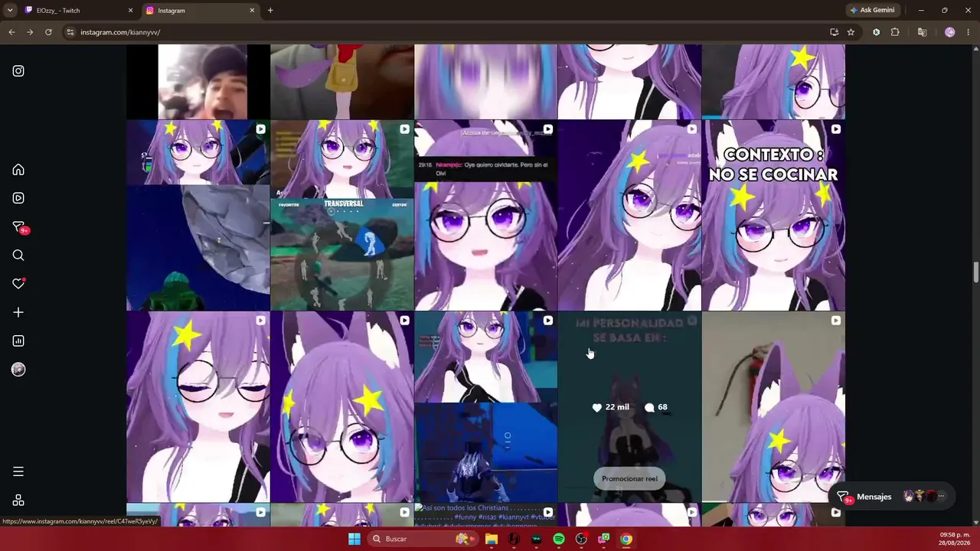980x551 pixels.
Task: Open the Chrome three-dot menu
Action: (969, 32)
